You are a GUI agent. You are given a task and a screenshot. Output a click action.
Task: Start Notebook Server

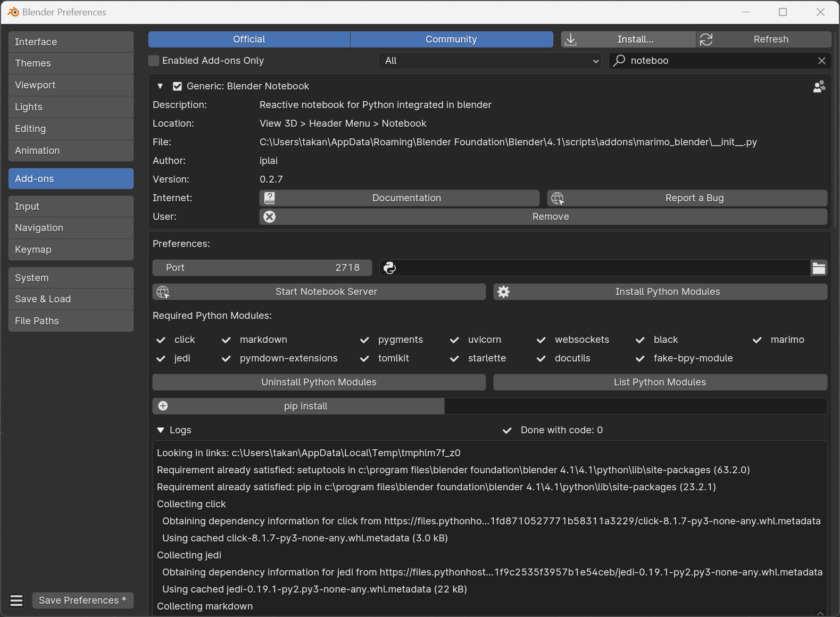pyautogui.click(x=319, y=292)
